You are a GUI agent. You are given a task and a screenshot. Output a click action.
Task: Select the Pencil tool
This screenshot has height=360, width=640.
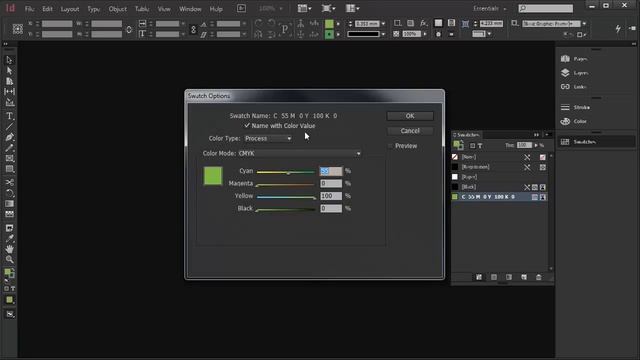click(x=9, y=148)
